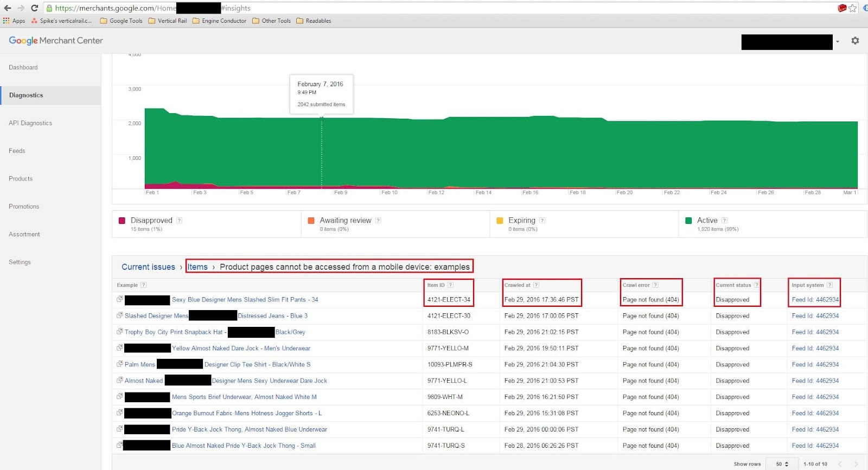Click the green Active legend swatch
The height and width of the screenshot is (470, 868).
[688, 221]
